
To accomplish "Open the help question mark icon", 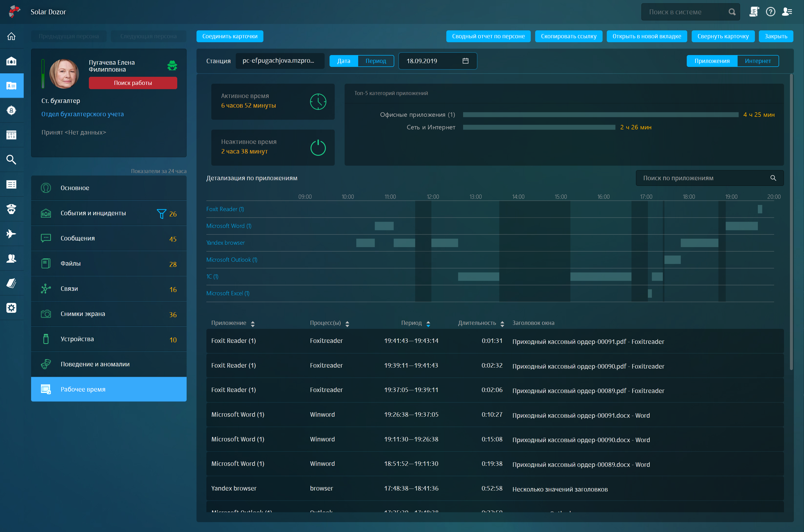I will coord(770,12).
